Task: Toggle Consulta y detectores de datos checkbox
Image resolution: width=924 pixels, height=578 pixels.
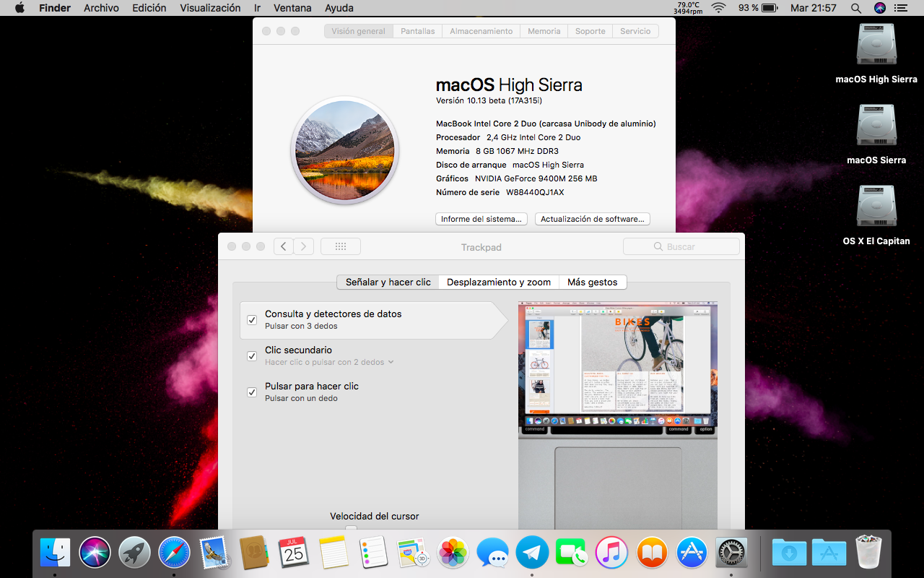Action: (x=252, y=320)
